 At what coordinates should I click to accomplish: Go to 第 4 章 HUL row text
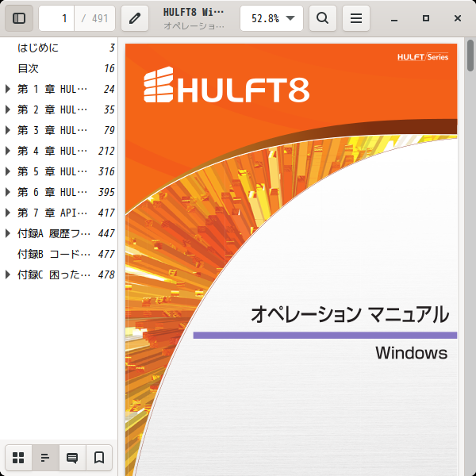(x=52, y=151)
